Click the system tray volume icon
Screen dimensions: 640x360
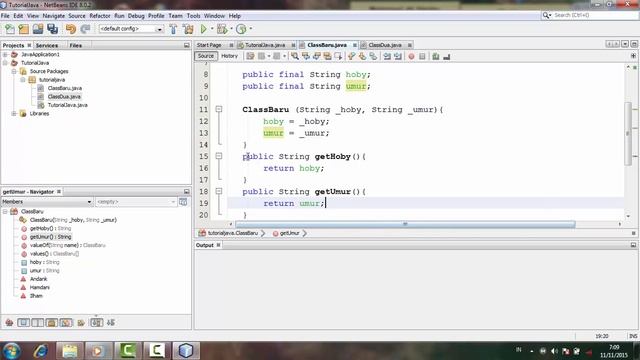point(554,351)
